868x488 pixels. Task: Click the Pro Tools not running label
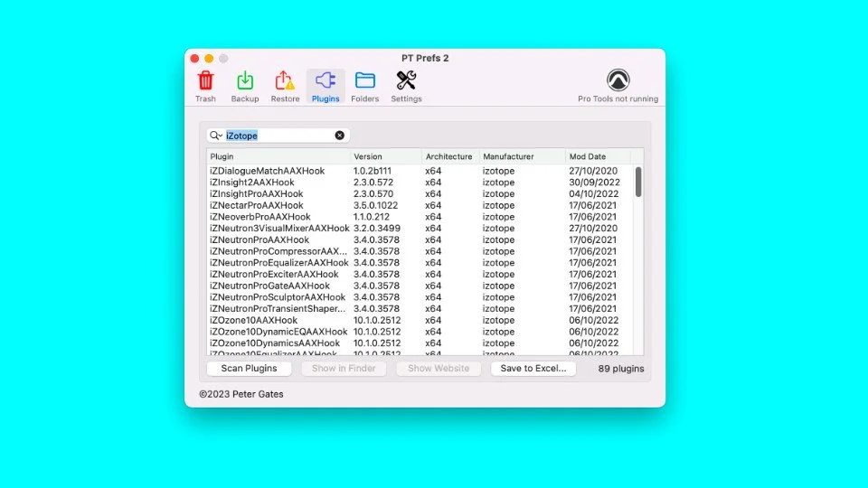tap(618, 99)
